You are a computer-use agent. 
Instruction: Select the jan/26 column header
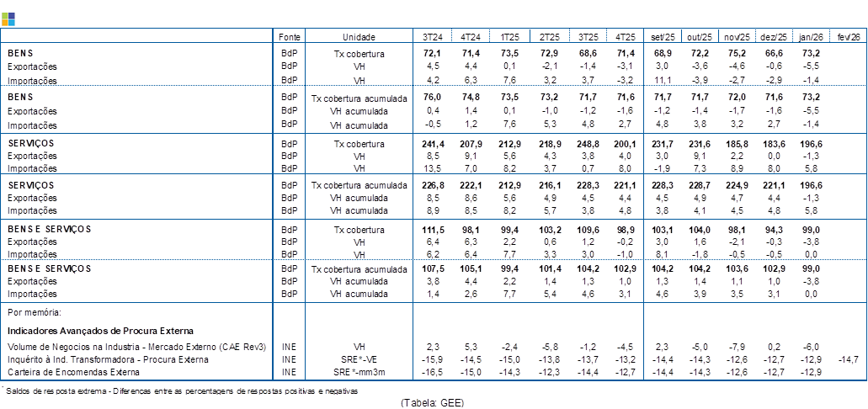(x=811, y=37)
